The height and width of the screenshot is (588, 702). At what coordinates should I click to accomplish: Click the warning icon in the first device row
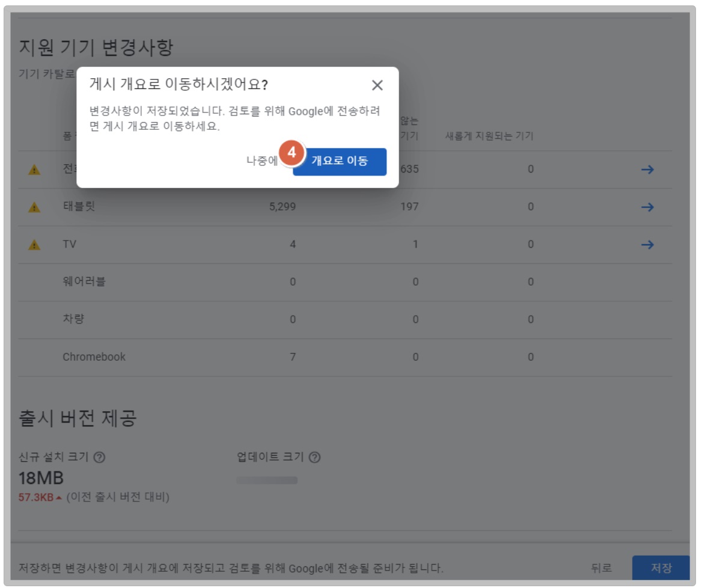(34, 170)
